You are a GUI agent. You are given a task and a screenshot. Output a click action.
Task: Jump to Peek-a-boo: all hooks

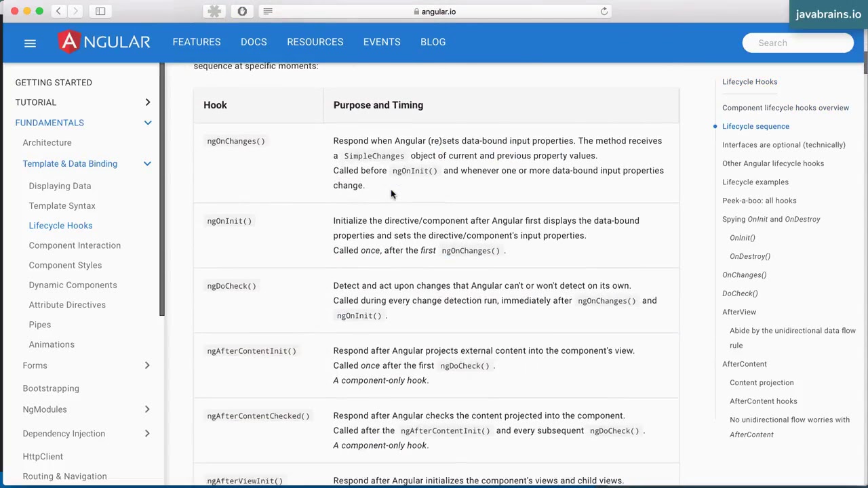tap(759, 201)
